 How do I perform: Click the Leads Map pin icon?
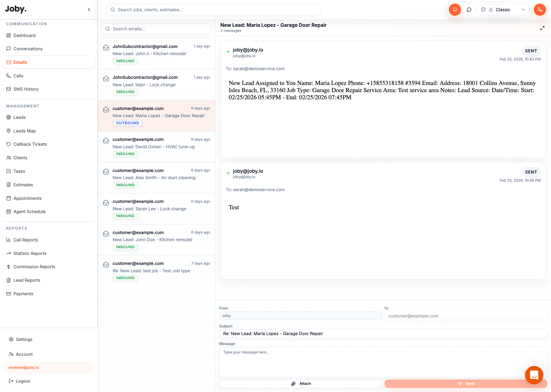[8, 131]
